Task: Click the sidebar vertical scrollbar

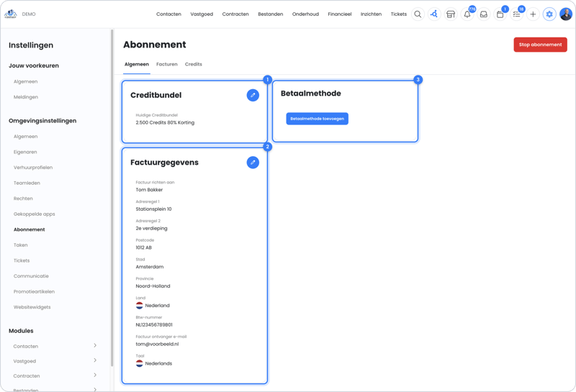Action: pyautogui.click(x=112, y=199)
